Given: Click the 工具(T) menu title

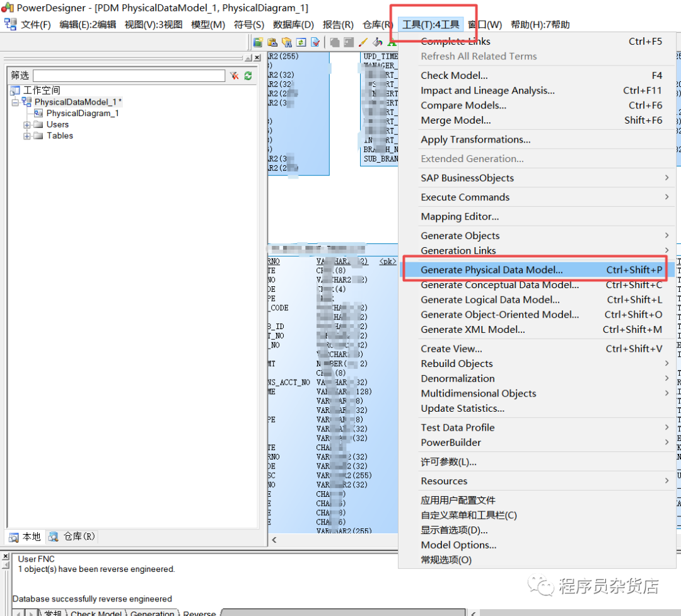Looking at the screenshot, I should coord(431,25).
